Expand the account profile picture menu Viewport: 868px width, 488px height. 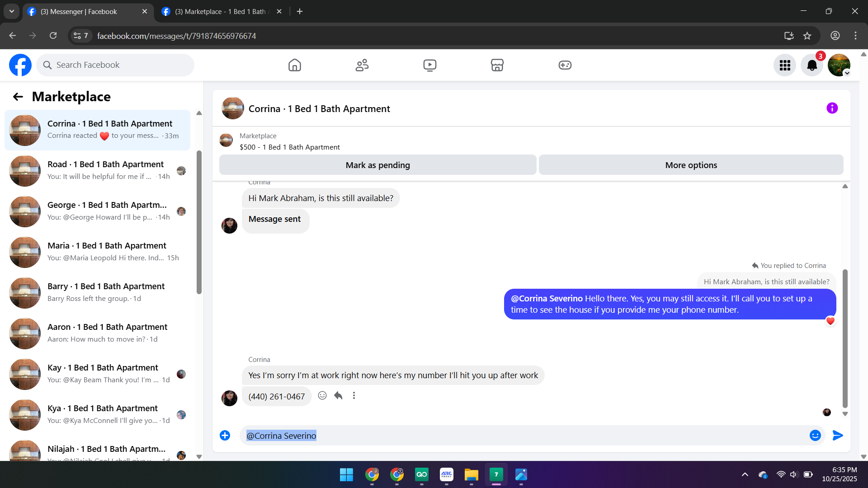coord(839,66)
